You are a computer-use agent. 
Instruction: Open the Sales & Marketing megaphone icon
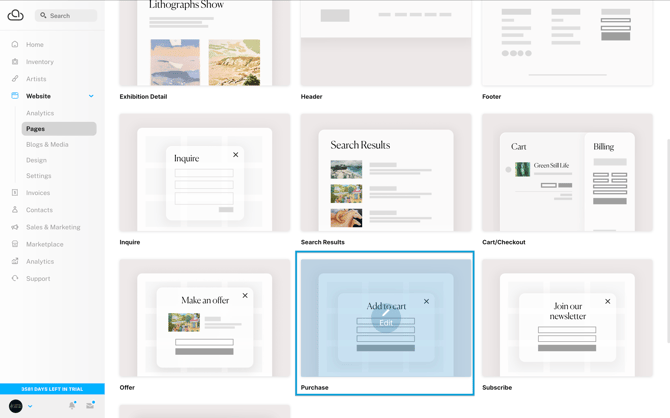[15, 227]
